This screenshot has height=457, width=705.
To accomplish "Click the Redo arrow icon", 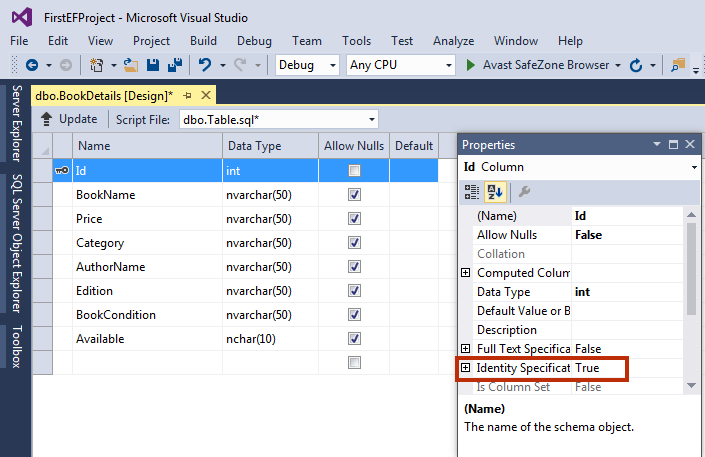I will [240, 65].
